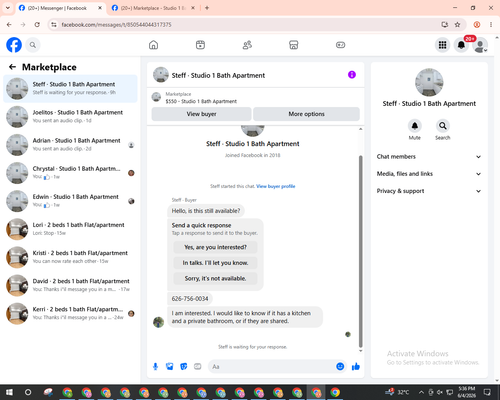Click the More options button
Image resolution: width=500 pixels, height=400 pixels.
[x=306, y=114]
